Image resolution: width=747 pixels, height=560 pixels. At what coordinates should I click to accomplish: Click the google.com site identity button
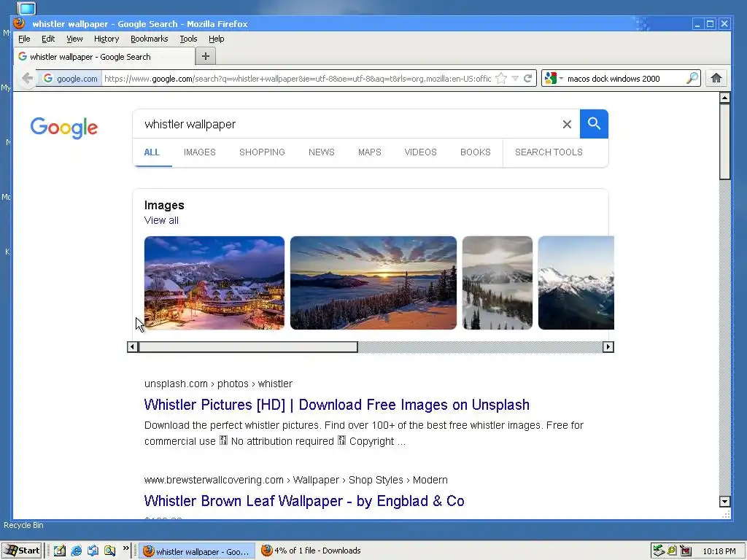tap(71, 79)
